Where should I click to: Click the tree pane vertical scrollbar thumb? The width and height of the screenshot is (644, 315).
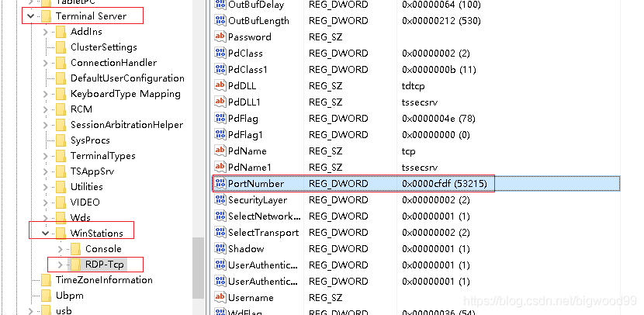click(199, 268)
